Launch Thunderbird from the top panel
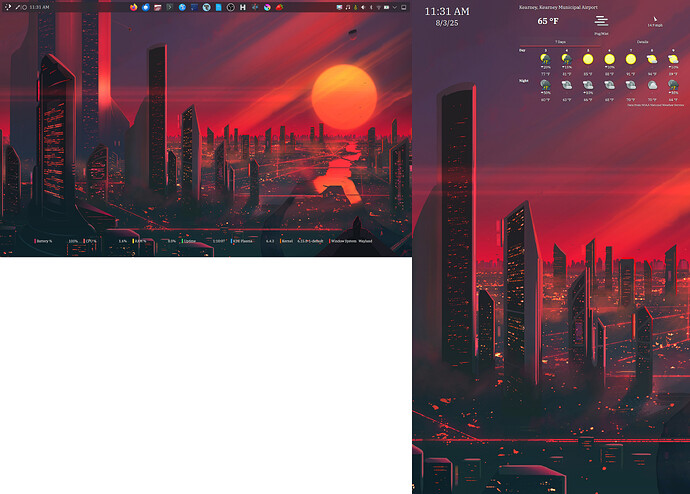This screenshot has width=690, height=494. [145, 7]
